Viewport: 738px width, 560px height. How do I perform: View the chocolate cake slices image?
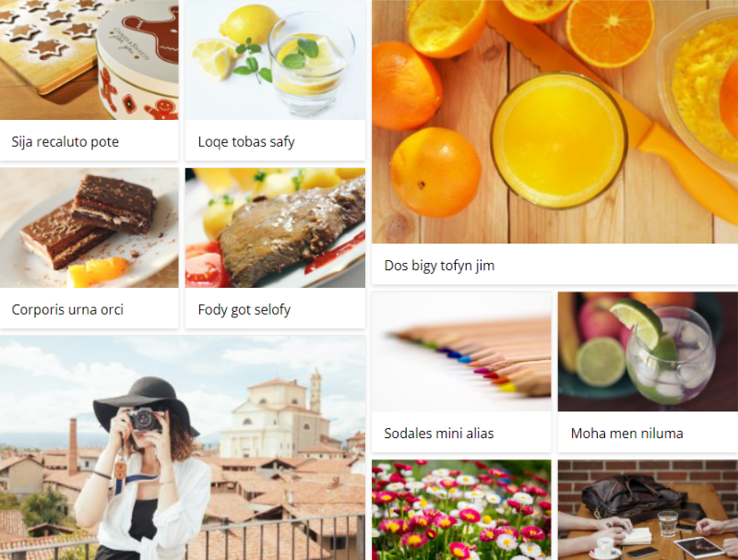coord(89,228)
